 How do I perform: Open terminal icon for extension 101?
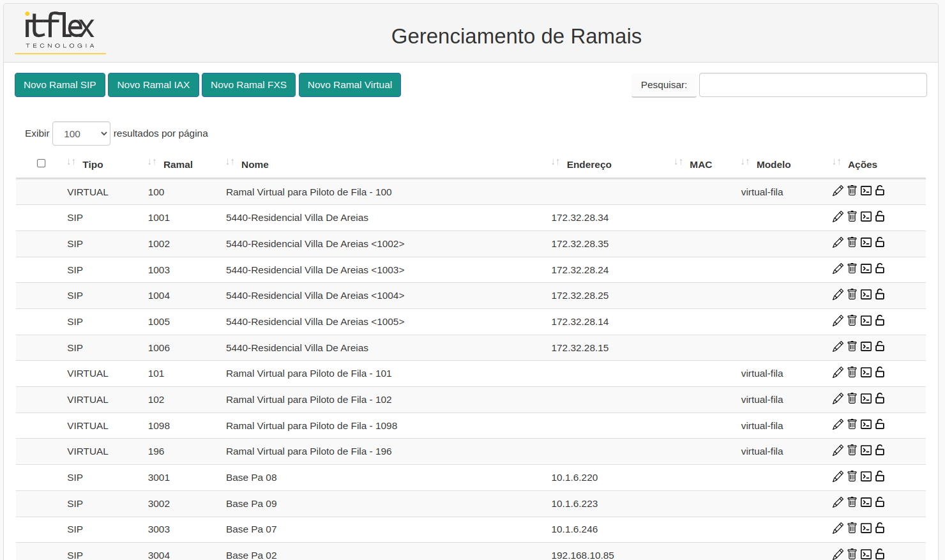(866, 372)
